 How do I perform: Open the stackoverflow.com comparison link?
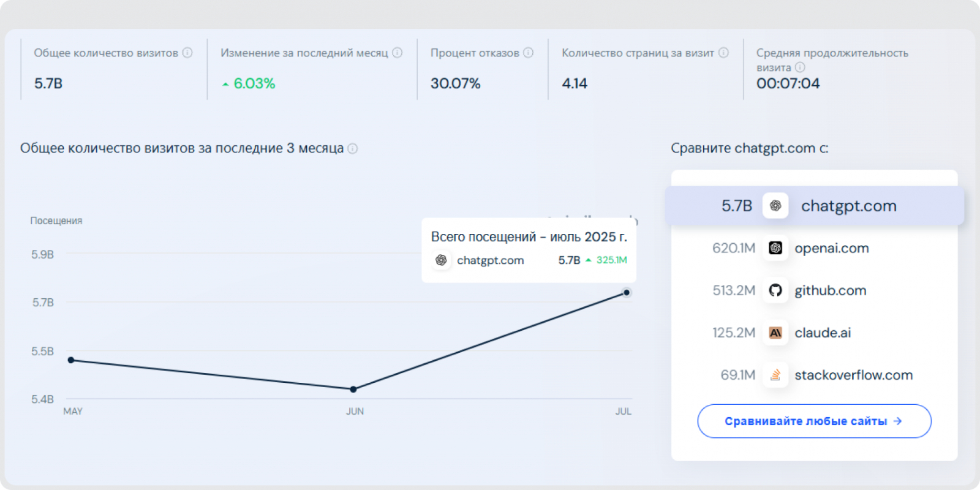click(x=854, y=375)
